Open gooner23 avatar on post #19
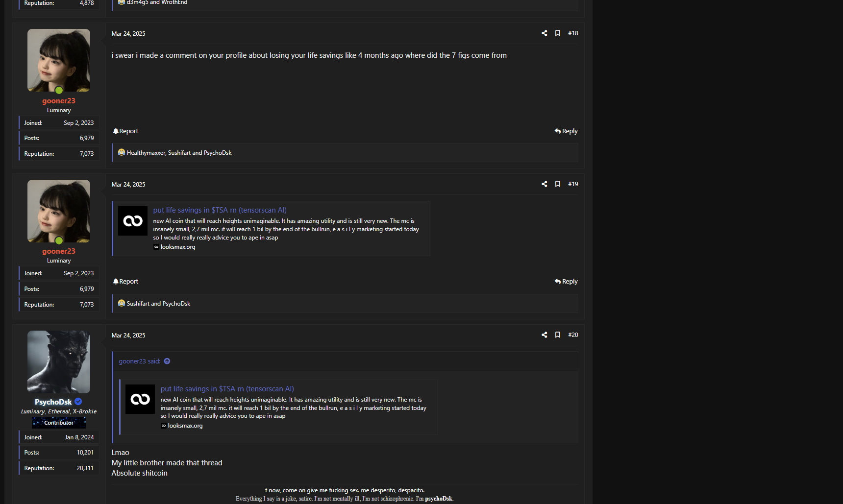The image size is (843, 504). point(59,211)
